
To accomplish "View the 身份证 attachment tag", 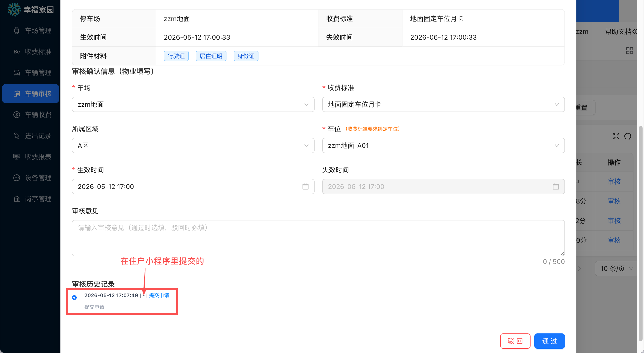I will 246,56.
